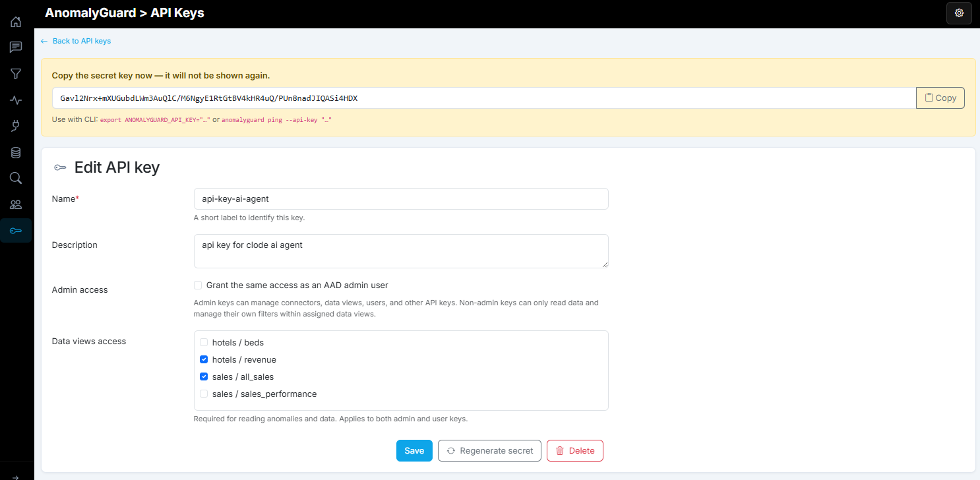Copy the secret key with Copy button
This screenshot has width=980, height=480.
[940, 98]
